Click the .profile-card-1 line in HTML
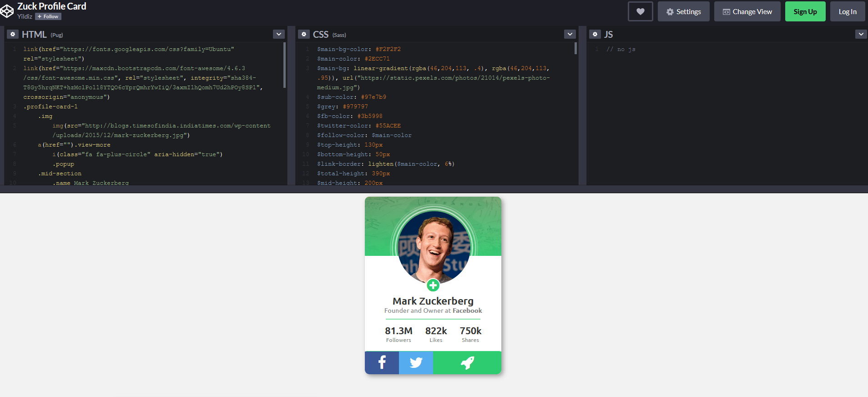 [x=50, y=107]
